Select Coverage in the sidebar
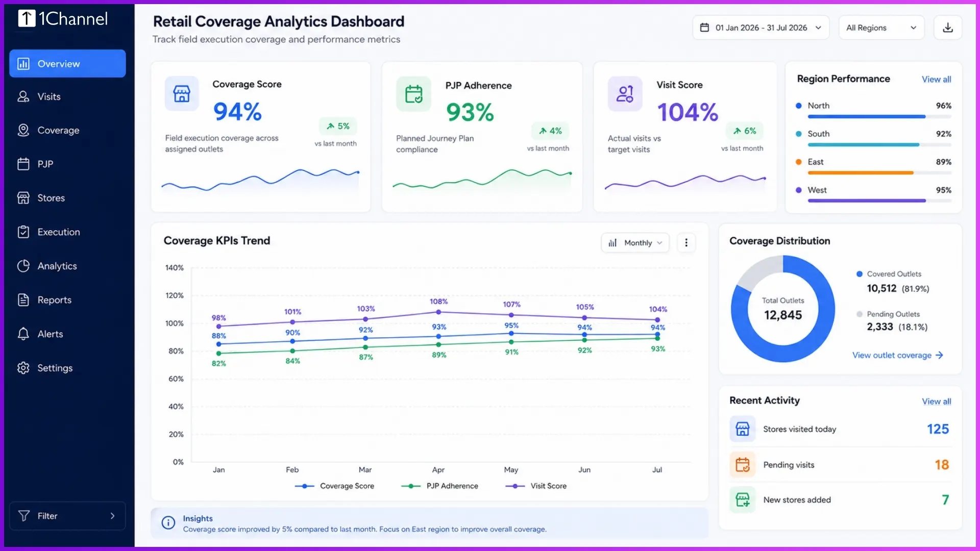Viewport: 980px width, 551px height. [67, 130]
